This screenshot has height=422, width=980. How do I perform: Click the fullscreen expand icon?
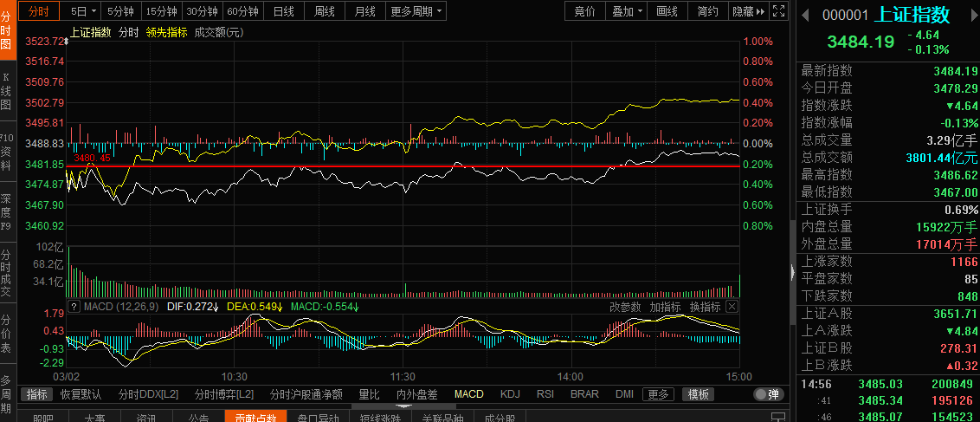coord(779,11)
